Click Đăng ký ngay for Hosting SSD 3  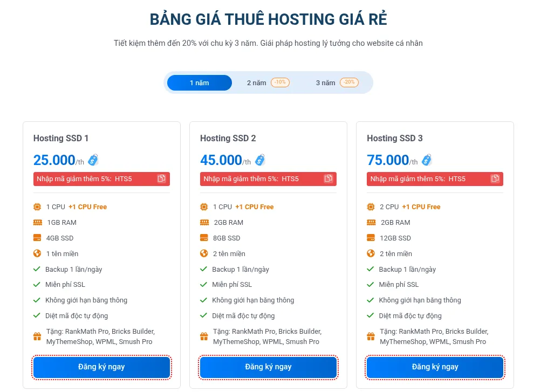coord(435,367)
